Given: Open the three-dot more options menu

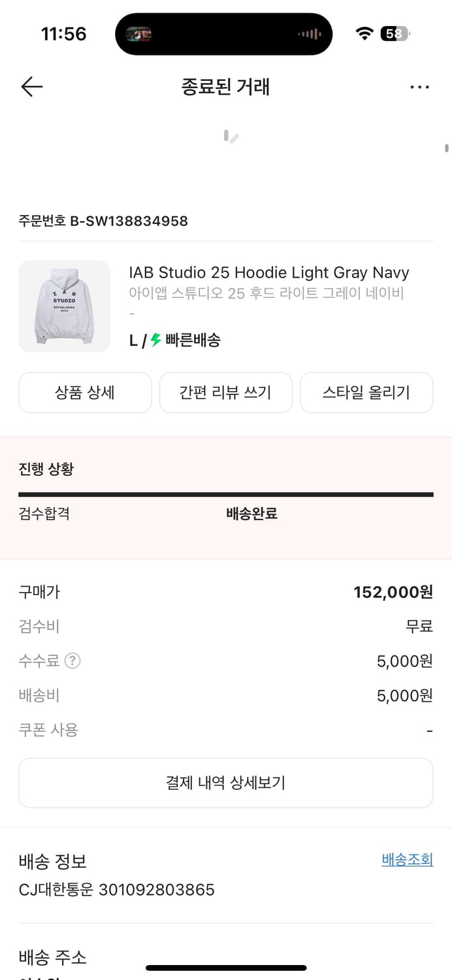Looking at the screenshot, I should coord(420,86).
